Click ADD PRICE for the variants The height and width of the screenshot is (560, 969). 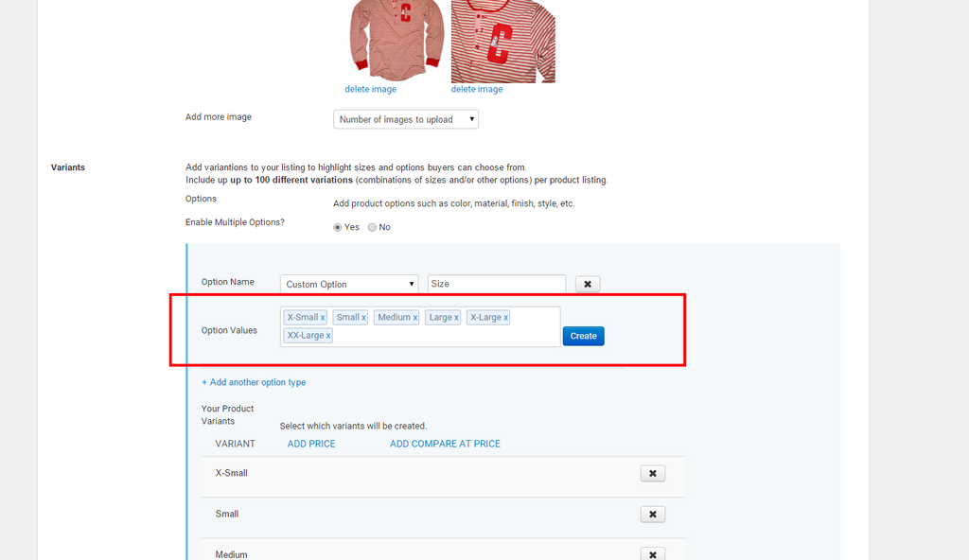(310, 444)
